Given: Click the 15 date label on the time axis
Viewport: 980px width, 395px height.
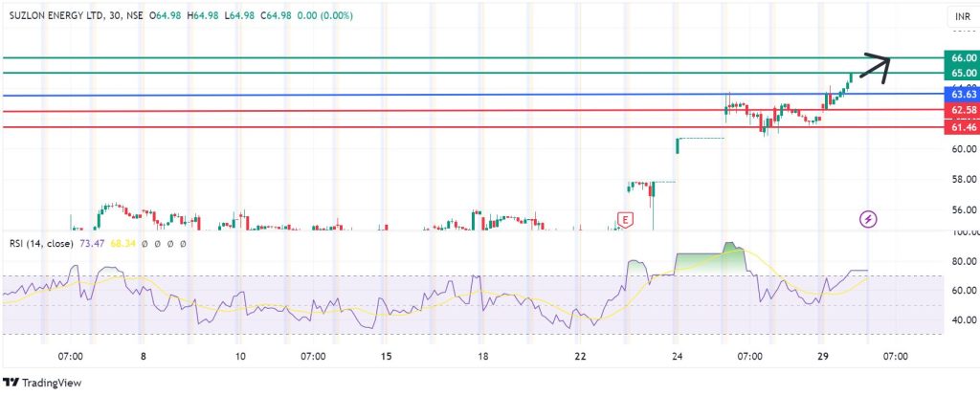Looking at the screenshot, I should point(386,356).
